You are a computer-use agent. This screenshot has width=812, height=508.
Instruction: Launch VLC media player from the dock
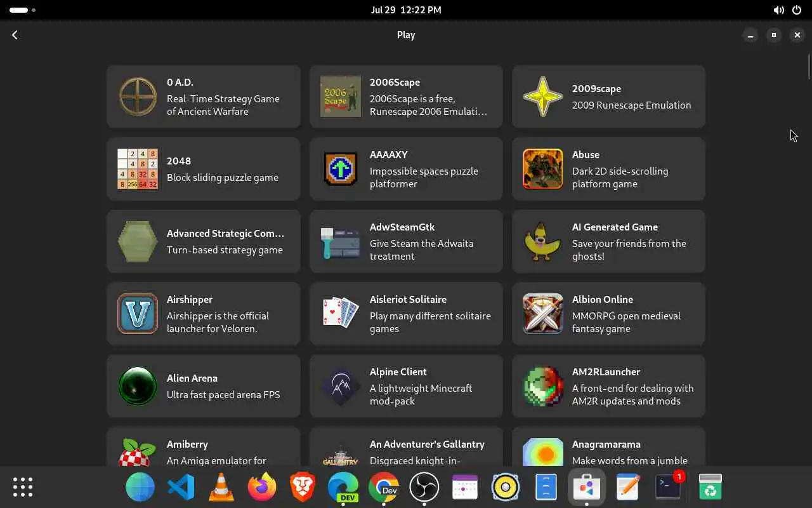(x=221, y=487)
